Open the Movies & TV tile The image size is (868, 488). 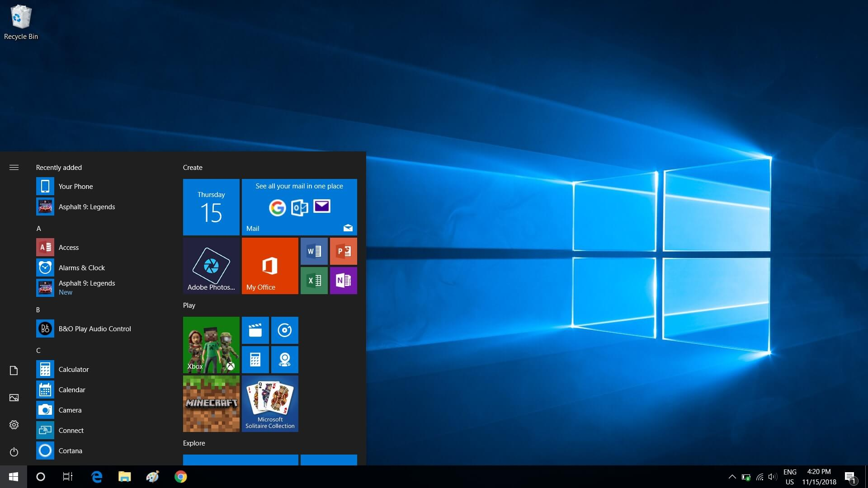(255, 330)
